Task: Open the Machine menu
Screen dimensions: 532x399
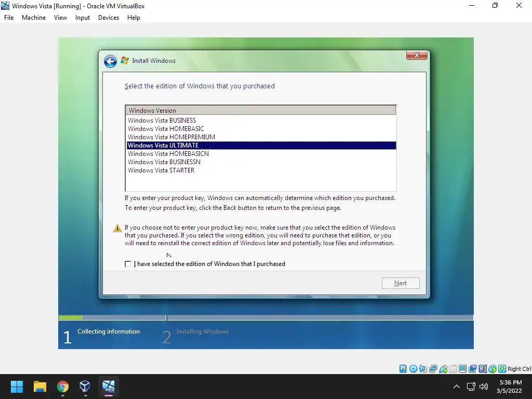Action: tap(34, 18)
